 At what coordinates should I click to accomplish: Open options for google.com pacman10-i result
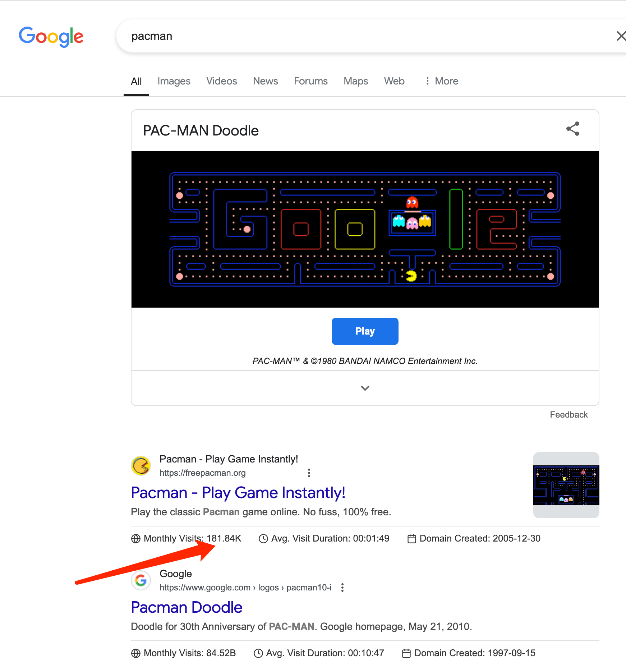coord(342,588)
